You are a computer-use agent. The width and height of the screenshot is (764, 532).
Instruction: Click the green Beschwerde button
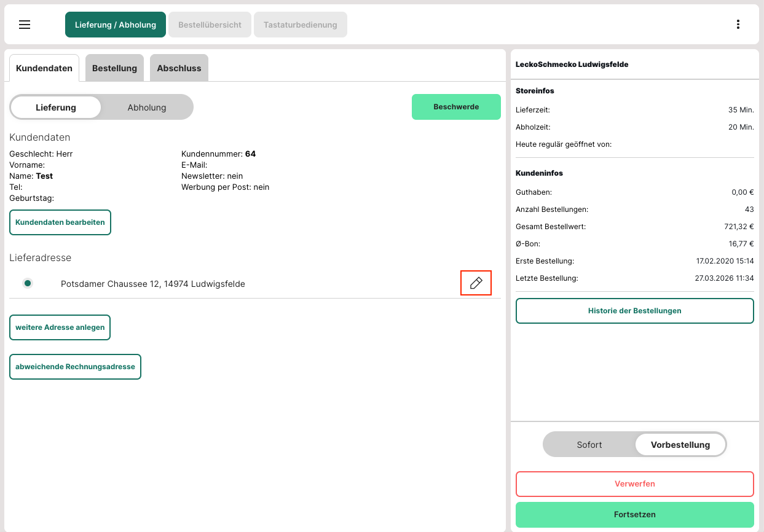point(456,107)
